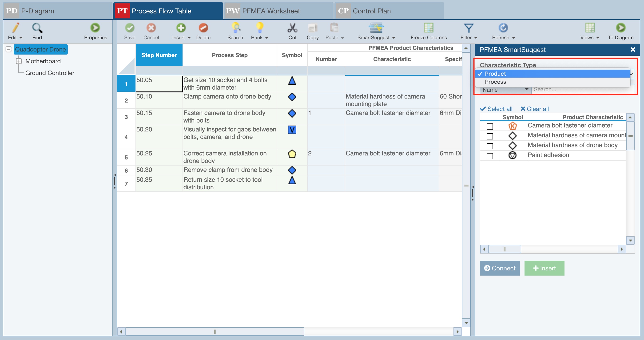Open the Properties panel icon

click(95, 28)
